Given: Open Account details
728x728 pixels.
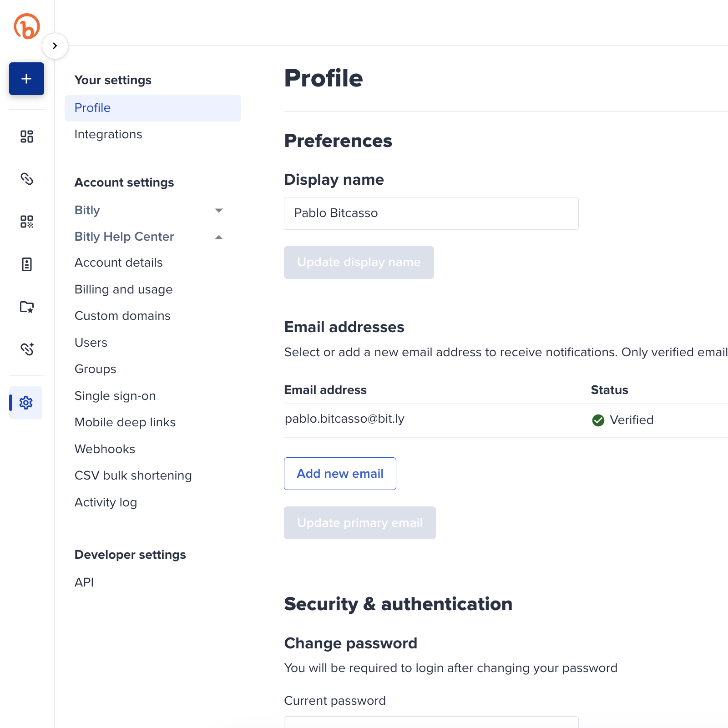Looking at the screenshot, I should point(119,263).
